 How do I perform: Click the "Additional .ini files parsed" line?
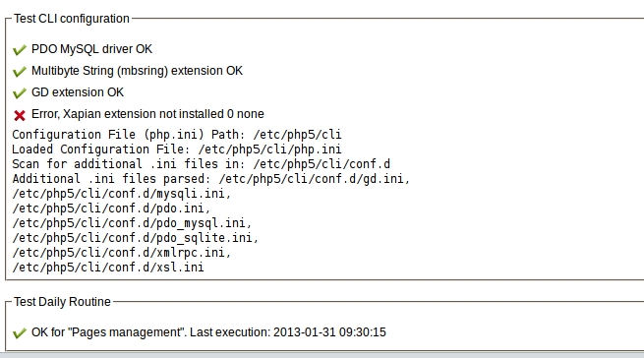[x=211, y=179]
